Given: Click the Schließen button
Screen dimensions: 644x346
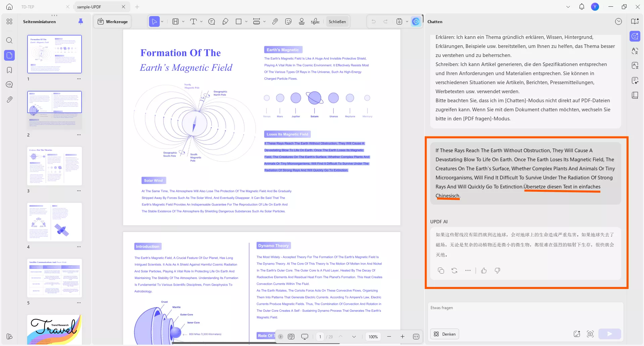Looking at the screenshot, I should tap(337, 21).
